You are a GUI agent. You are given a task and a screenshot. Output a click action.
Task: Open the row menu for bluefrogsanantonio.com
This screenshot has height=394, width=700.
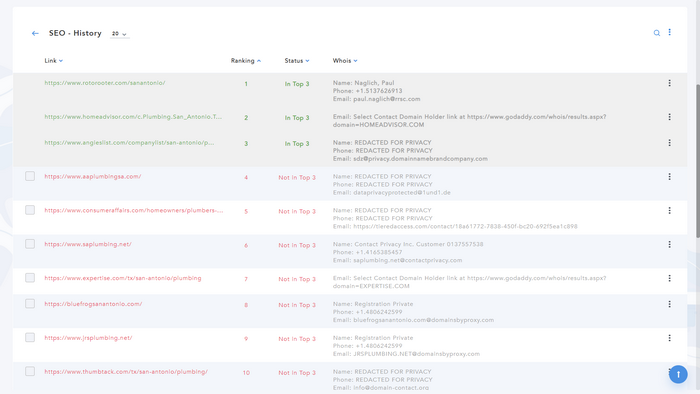669,304
